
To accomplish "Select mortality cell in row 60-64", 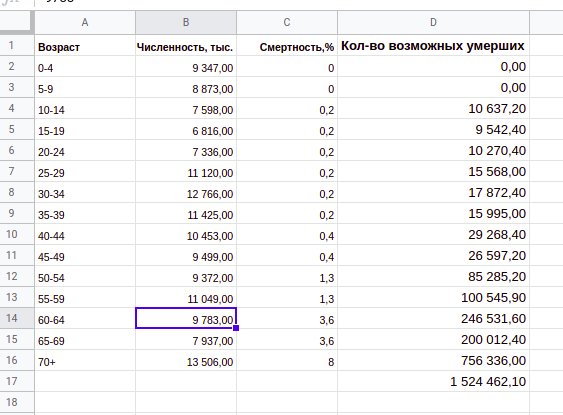I will [287, 318].
